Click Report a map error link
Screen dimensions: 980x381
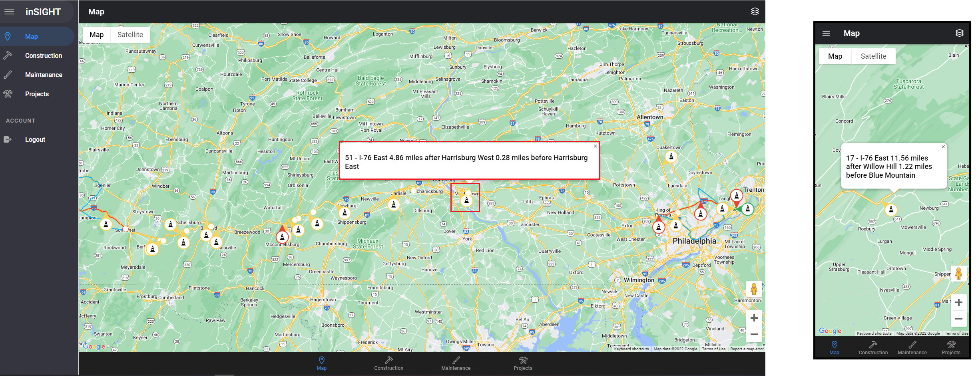(x=747, y=349)
